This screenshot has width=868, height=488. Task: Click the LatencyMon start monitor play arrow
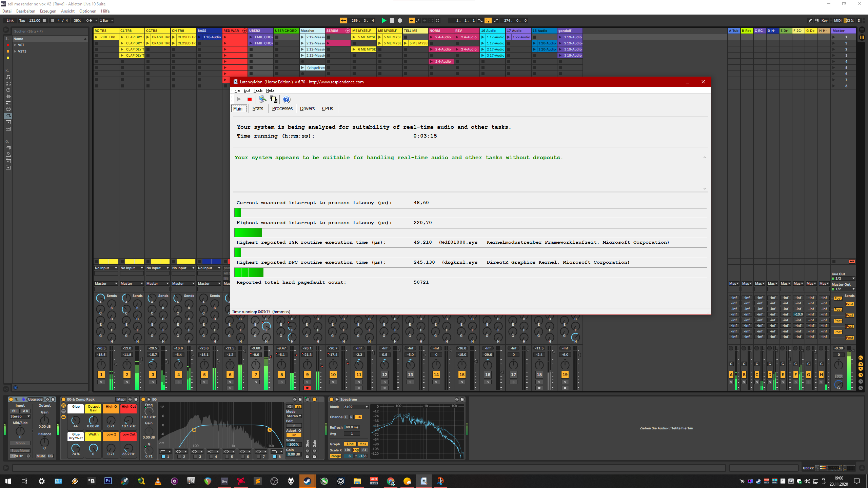[239, 99]
